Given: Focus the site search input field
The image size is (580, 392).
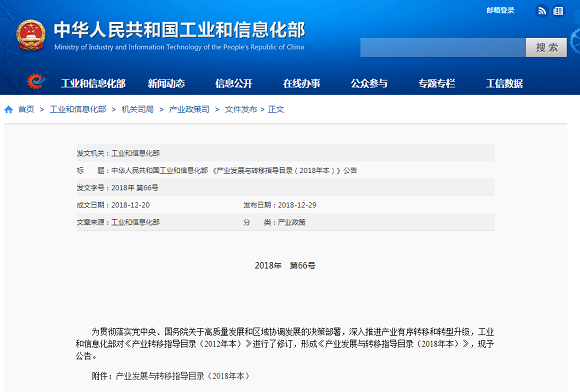Looking at the screenshot, I should click(x=443, y=47).
